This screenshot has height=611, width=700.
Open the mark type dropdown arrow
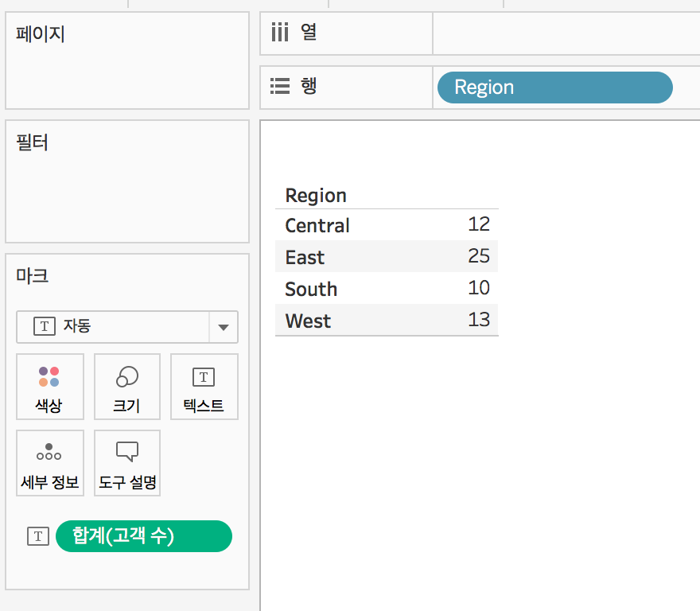pos(223,327)
